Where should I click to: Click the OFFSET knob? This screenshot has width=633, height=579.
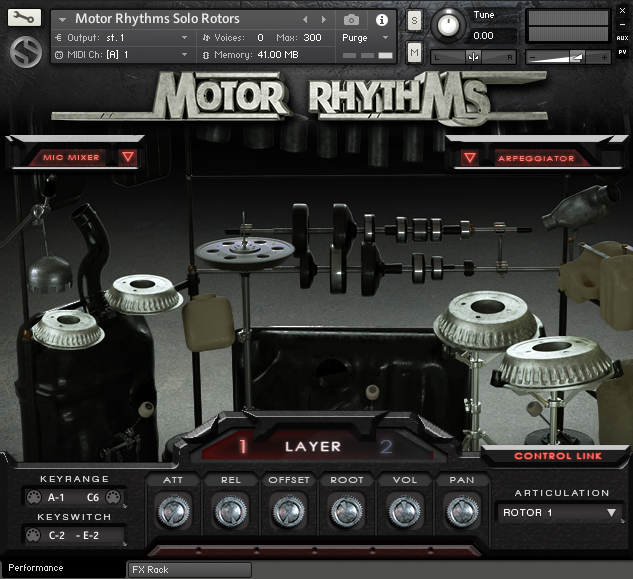289,512
